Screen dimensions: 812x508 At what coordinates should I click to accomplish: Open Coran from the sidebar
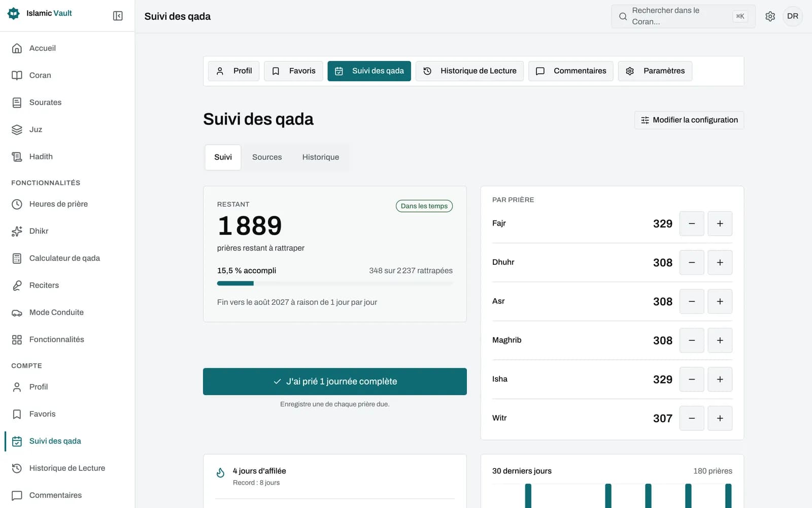coord(67,75)
